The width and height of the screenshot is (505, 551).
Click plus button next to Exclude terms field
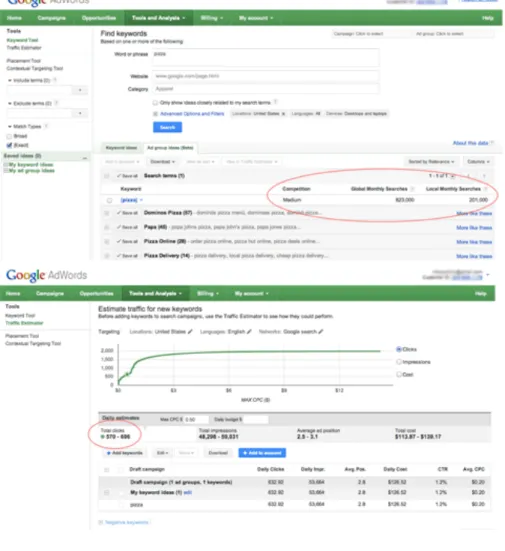[80, 113]
